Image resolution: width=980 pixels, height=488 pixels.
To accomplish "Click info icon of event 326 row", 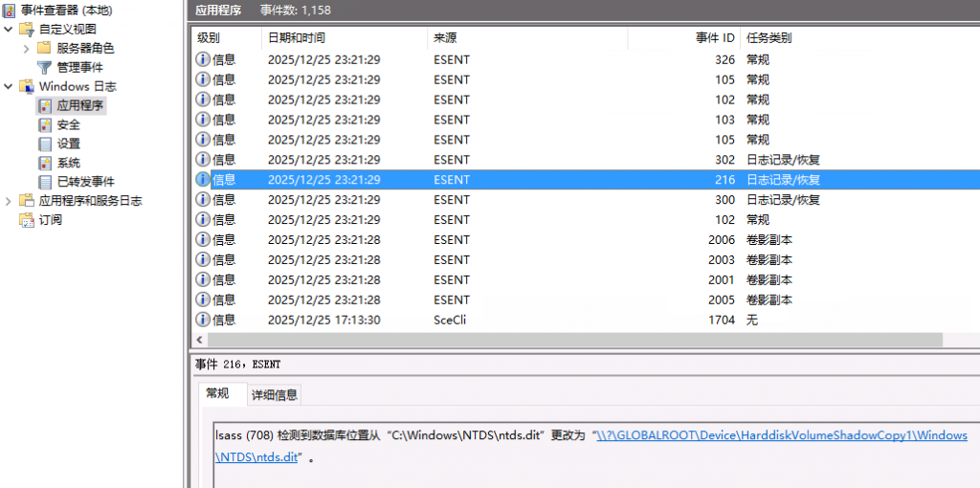I will [x=203, y=59].
